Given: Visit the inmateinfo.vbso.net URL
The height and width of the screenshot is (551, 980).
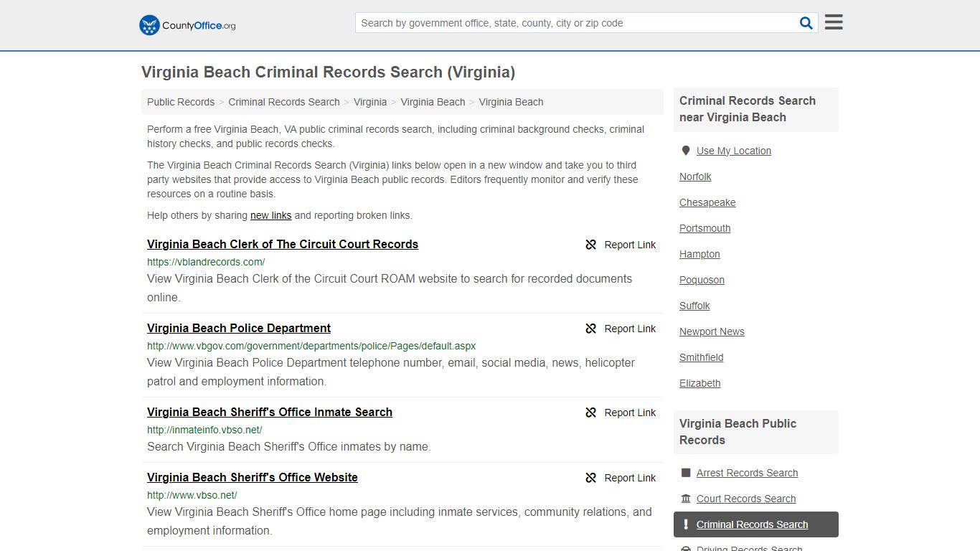Looking at the screenshot, I should click(204, 430).
